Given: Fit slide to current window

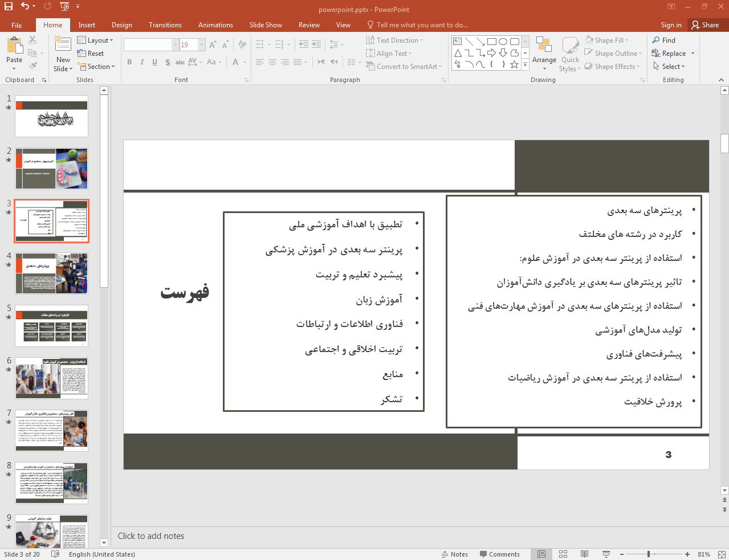Looking at the screenshot, I should click(722, 554).
